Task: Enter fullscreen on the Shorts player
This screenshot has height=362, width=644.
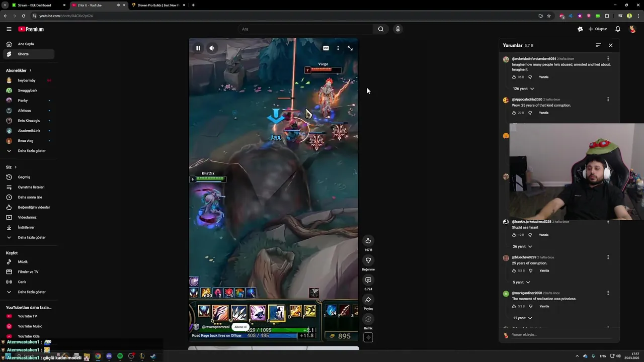Action: (x=350, y=48)
